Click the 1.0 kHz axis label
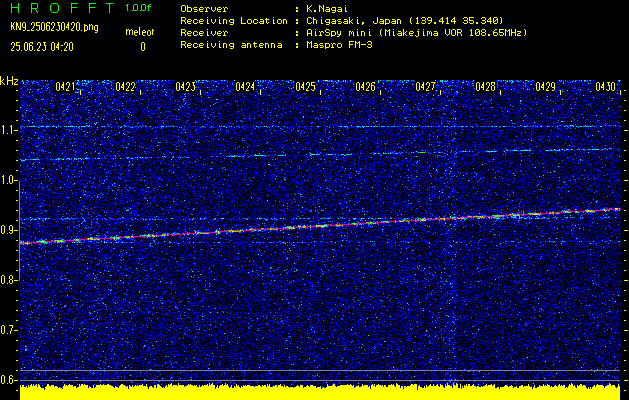This screenshot has width=629, height=400. click(7, 181)
